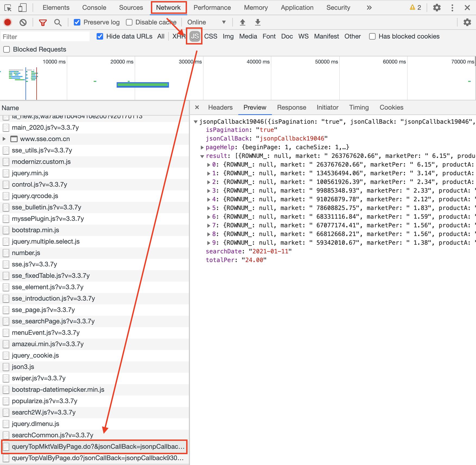Viewport: 476px width, 465px height.
Task: Click the export HAR download arrow
Action: [258, 22]
